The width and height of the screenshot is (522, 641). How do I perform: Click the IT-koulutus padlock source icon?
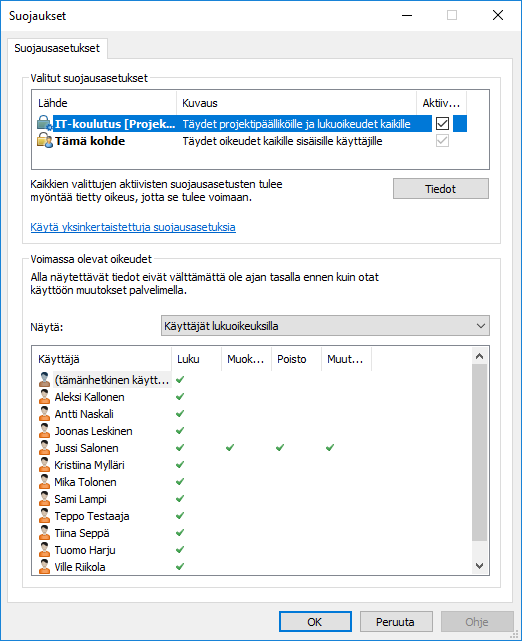(x=44, y=123)
